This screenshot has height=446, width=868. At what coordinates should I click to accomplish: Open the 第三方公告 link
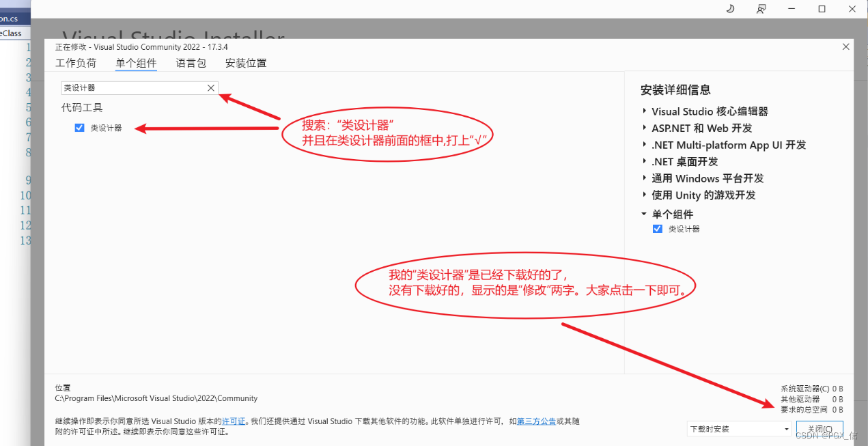pos(536,421)
